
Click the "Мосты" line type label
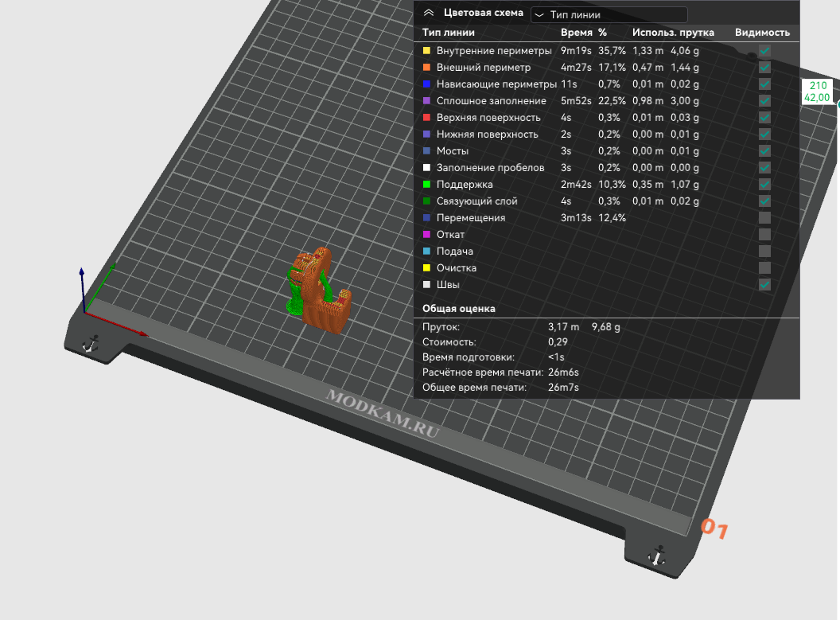pyautogui.click(x=452, y=151)
